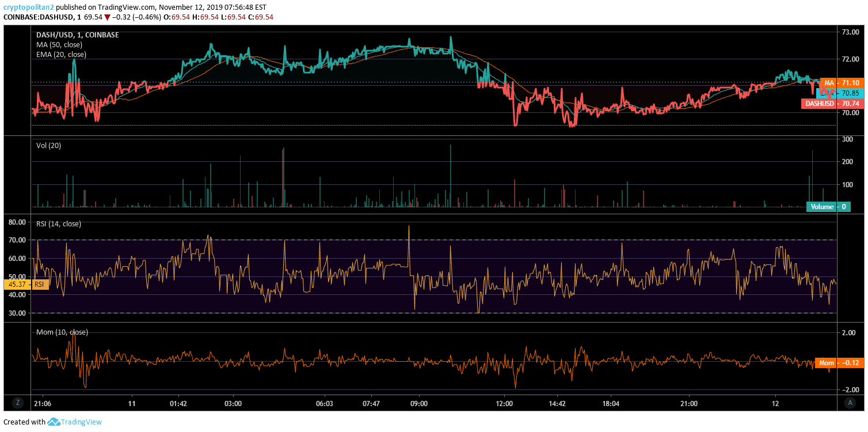Select the Mom (10, close) indicator legend
Screen dimensions: 868x432
tap(62, 332)
